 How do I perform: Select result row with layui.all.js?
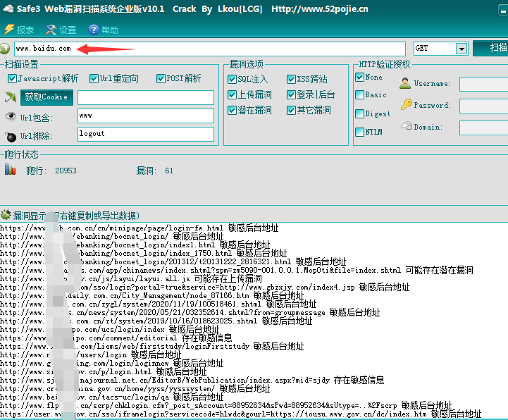tap(131, 278)
